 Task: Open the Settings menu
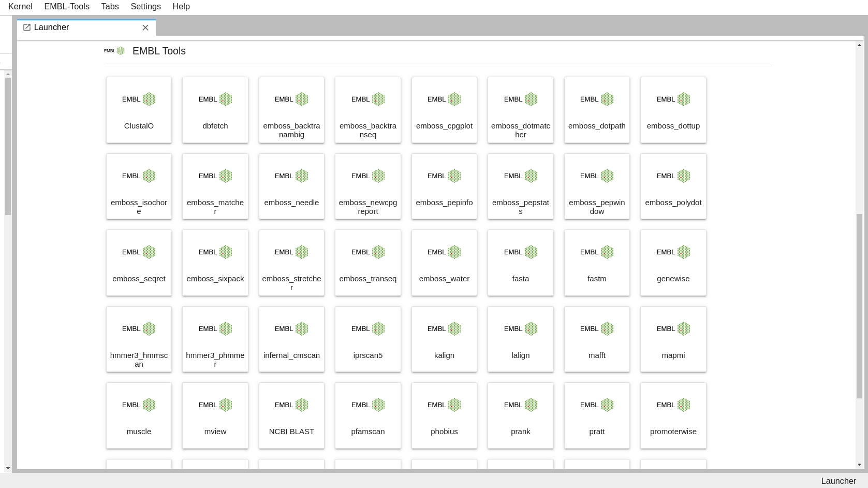145,6
